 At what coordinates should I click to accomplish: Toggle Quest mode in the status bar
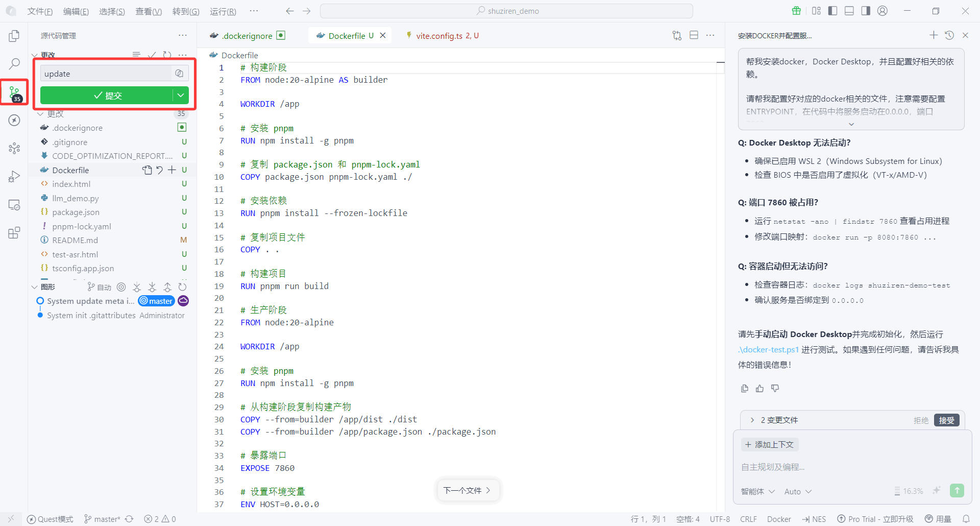point(50,519)
